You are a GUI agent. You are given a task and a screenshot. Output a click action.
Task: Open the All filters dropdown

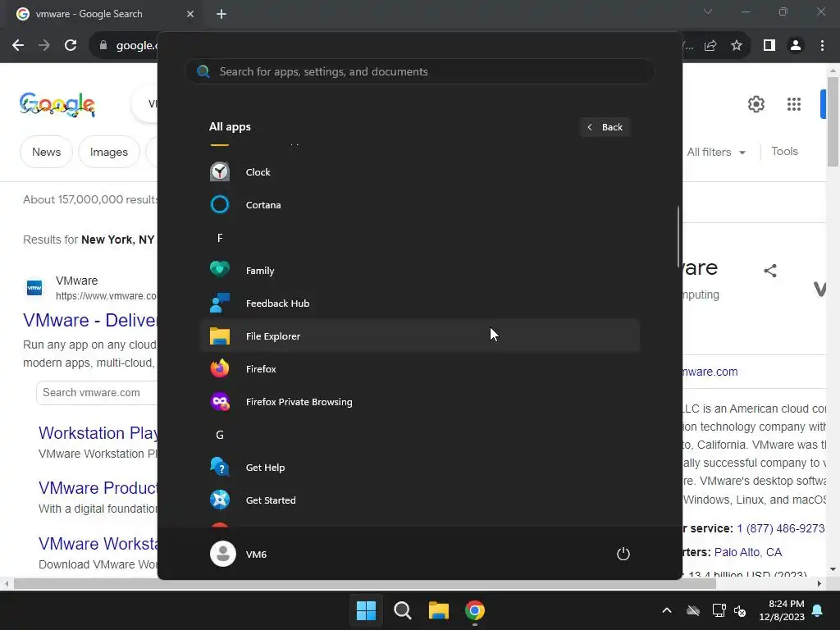716,152
